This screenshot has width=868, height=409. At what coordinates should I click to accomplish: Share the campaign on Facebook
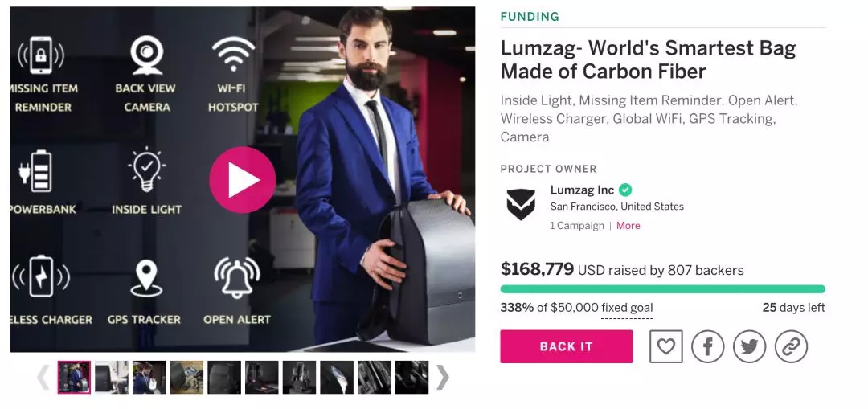[x=707, y=346]
